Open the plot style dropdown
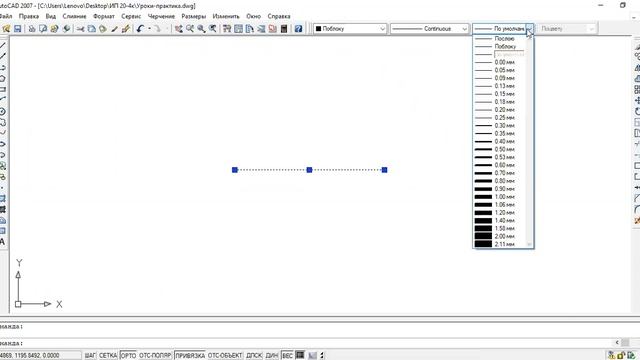Screen dimensions: 640x360 tap(591, 29)
